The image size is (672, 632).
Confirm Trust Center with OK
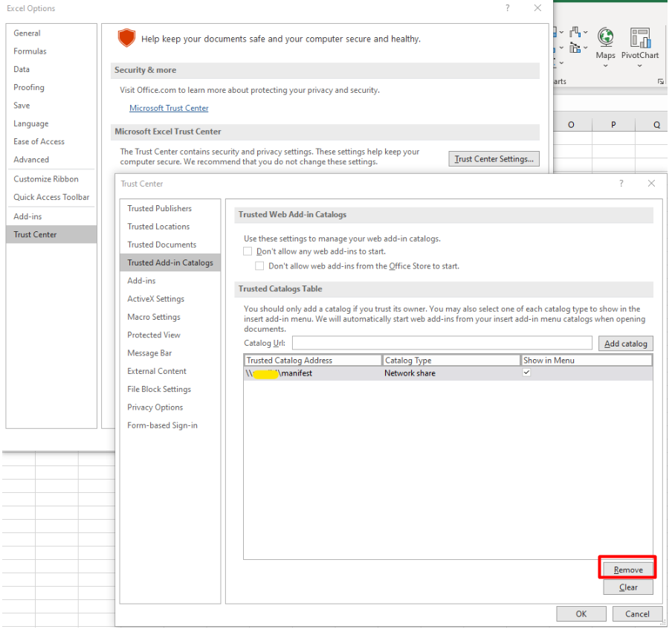pos(581,614)
